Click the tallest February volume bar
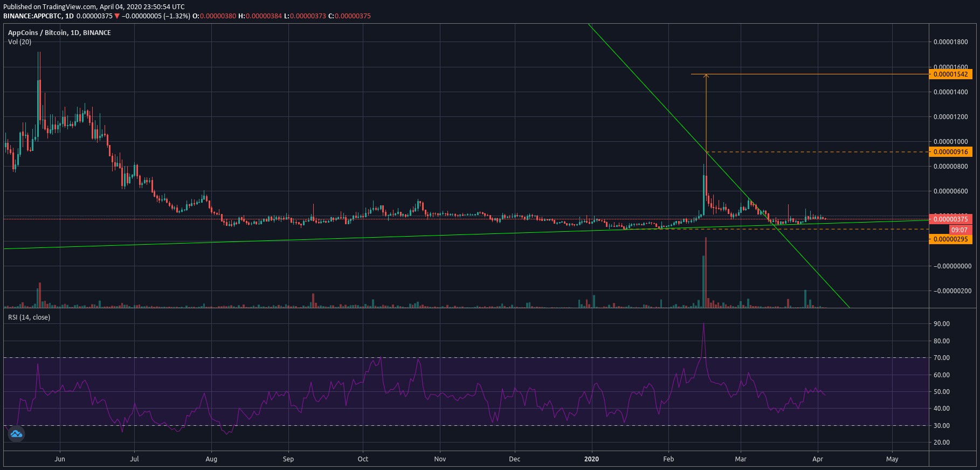Viewport: 980px width, 470px height. click(706, 272)
